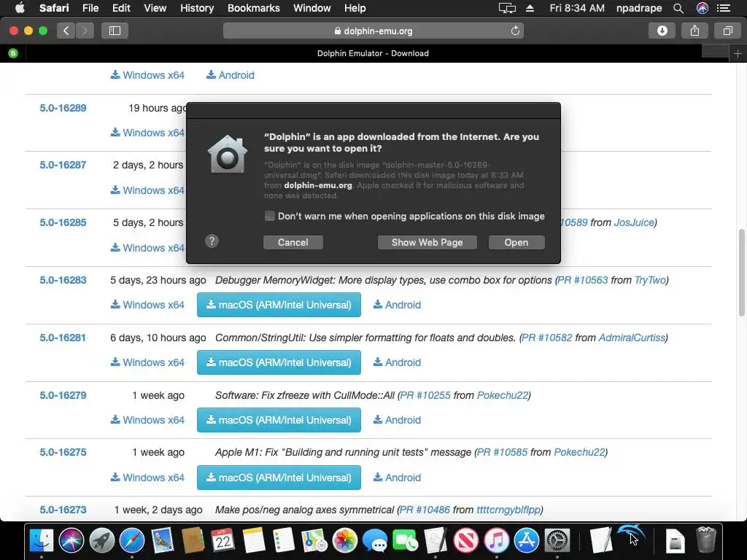Open the History menu

[197, 8]
